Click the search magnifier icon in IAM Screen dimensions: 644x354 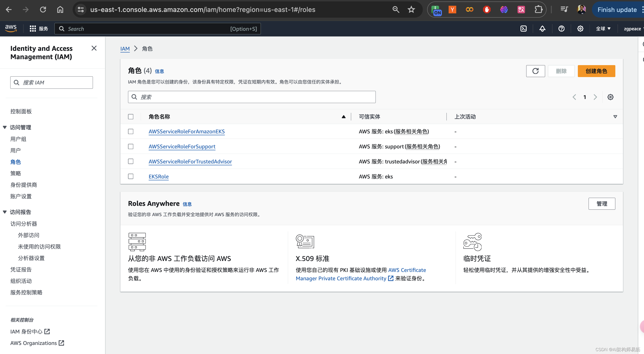coord(134,97)
